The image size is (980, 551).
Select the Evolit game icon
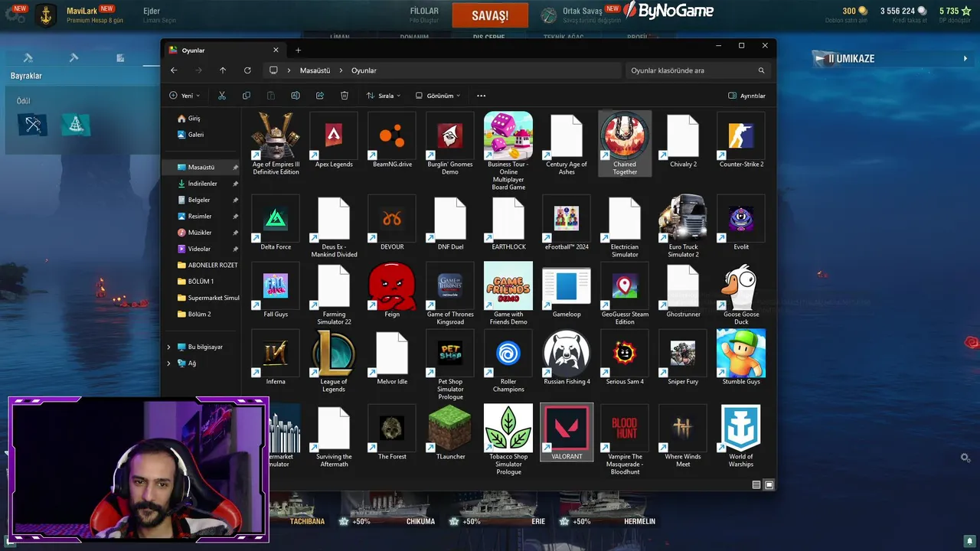pyautogui.click(x=741, y=219)
